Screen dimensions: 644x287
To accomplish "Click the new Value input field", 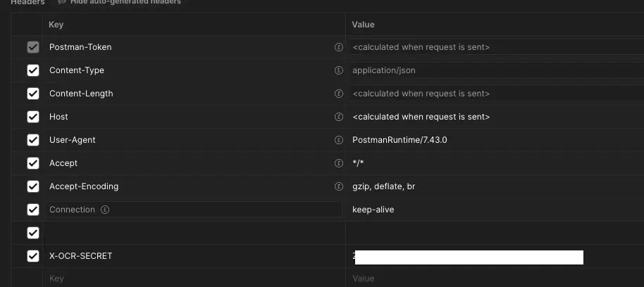I will pos(495,279).
